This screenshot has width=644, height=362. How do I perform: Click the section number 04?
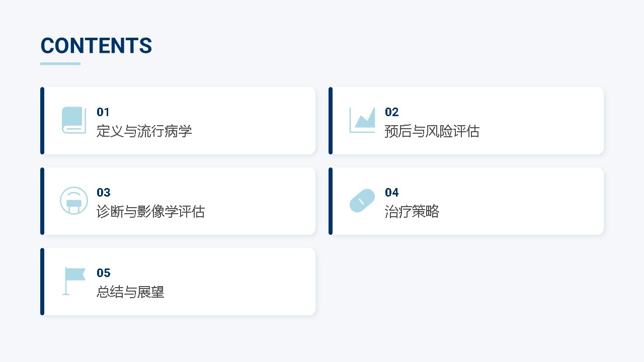[391, 193]
